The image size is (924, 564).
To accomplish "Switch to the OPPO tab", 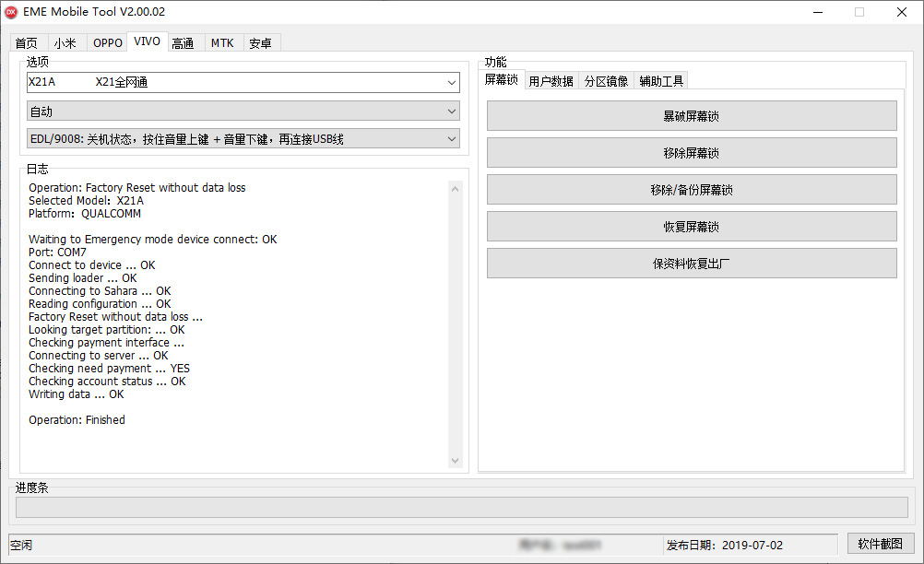I will click(x=107, y=43).
